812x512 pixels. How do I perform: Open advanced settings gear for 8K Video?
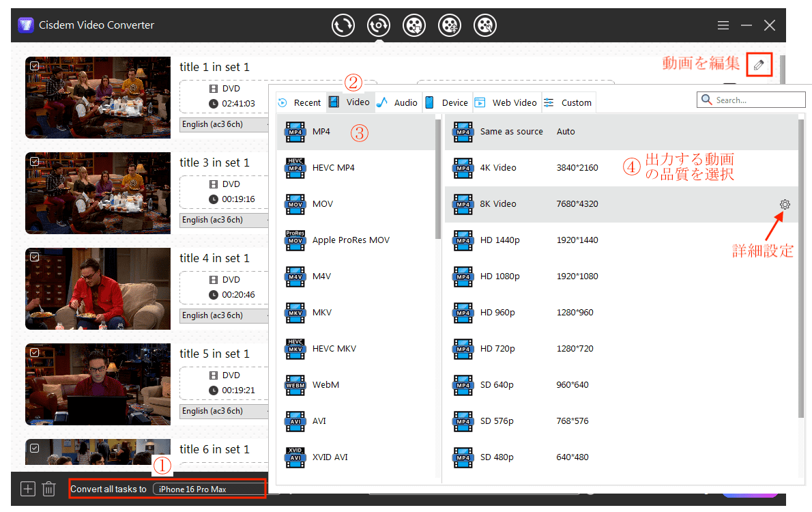point(785,204)
